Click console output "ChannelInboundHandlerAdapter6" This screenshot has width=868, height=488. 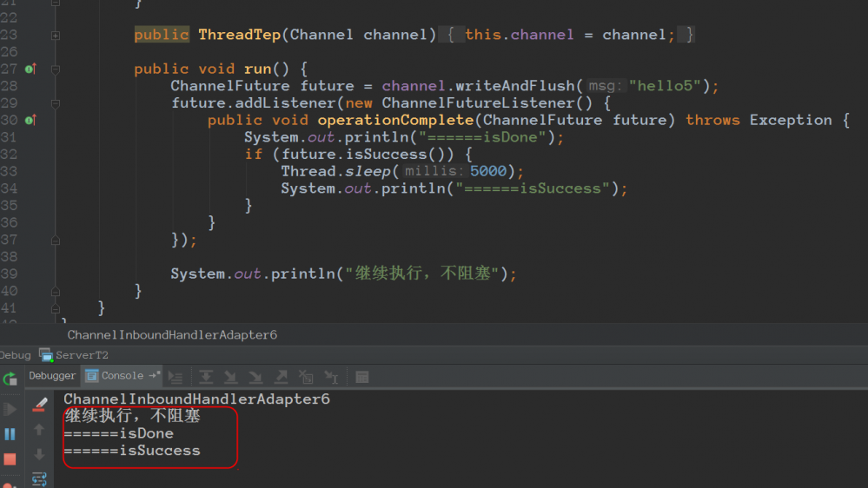tap(196, 399)
